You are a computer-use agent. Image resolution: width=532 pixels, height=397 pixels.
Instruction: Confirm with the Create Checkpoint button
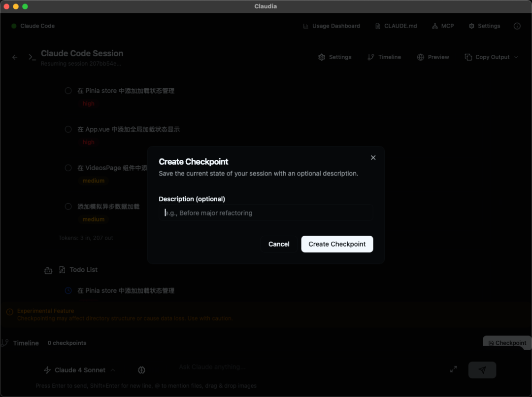point(337,244)
